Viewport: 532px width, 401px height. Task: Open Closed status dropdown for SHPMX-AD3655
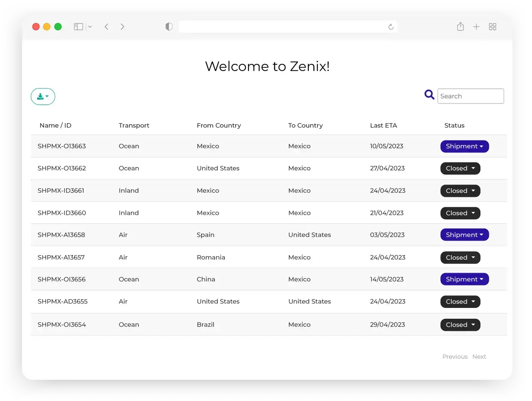click(x=461, y=302)
